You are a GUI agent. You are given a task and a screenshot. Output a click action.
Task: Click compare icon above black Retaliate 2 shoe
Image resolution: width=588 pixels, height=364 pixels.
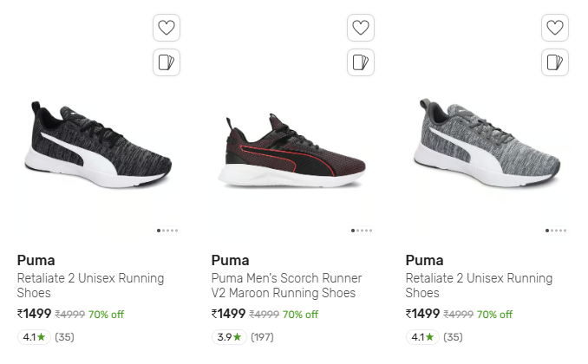coord(167,62)
